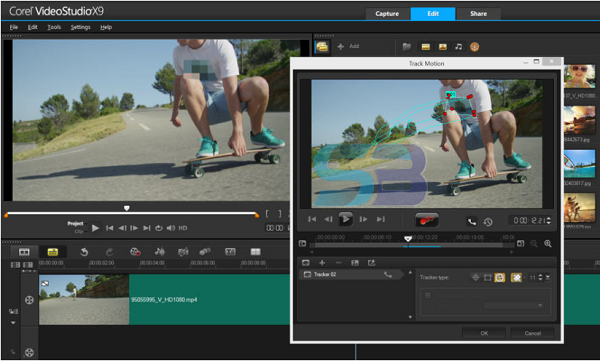
Task: Click the reset clock icon in Track Motion
Action: pyautogui.click(x=488, y=222)
